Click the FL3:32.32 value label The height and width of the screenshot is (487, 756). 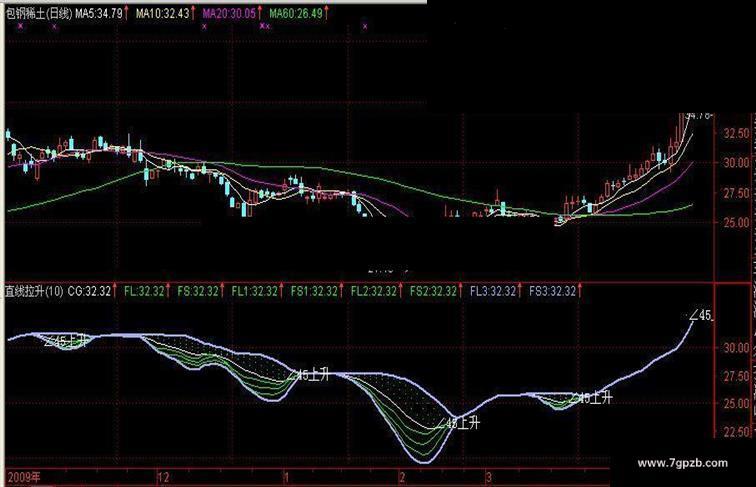point(493,291)
